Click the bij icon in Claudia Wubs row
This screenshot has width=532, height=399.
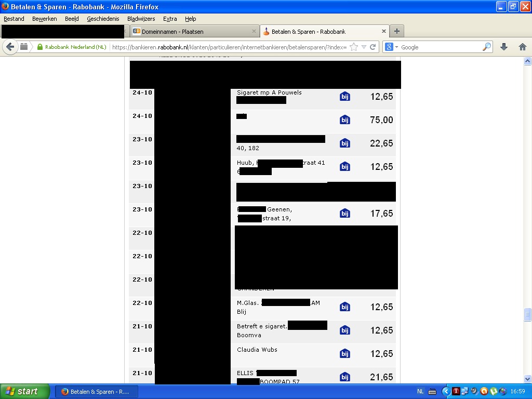coord(345,354)
